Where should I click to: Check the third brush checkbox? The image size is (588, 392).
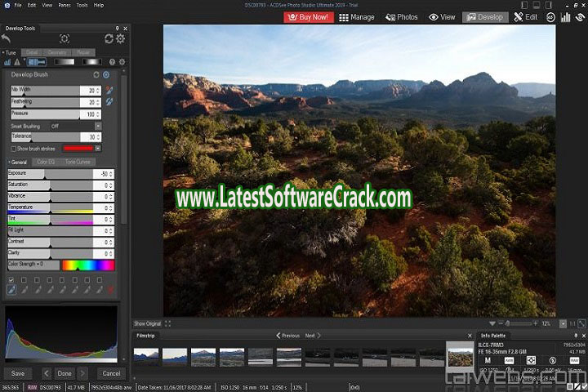click(37, 280)
